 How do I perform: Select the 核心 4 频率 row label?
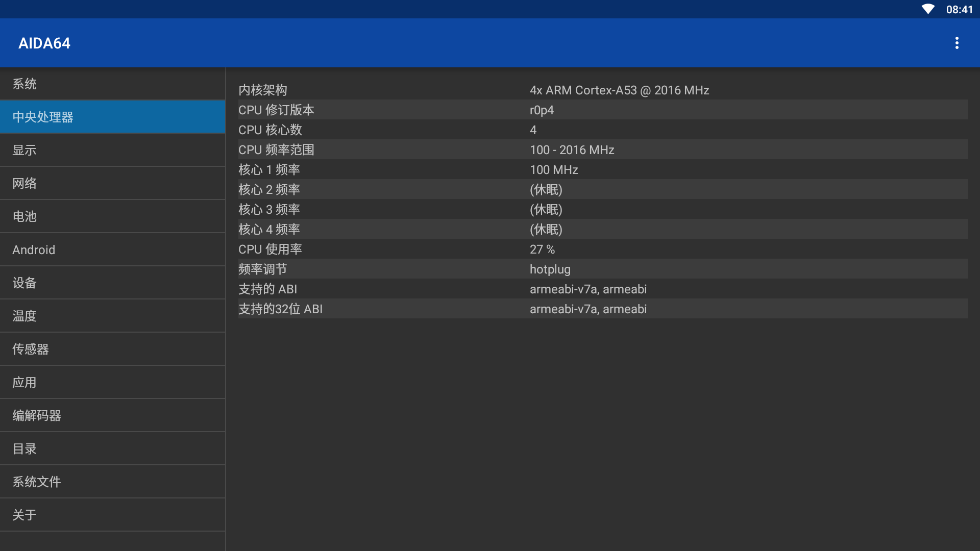[x=269, y=230]
